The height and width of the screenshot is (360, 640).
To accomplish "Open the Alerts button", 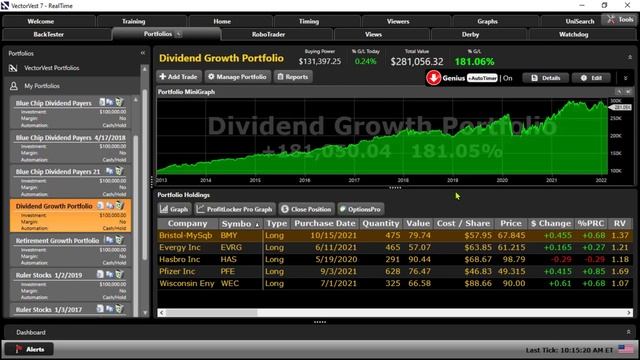I will 29,349.
